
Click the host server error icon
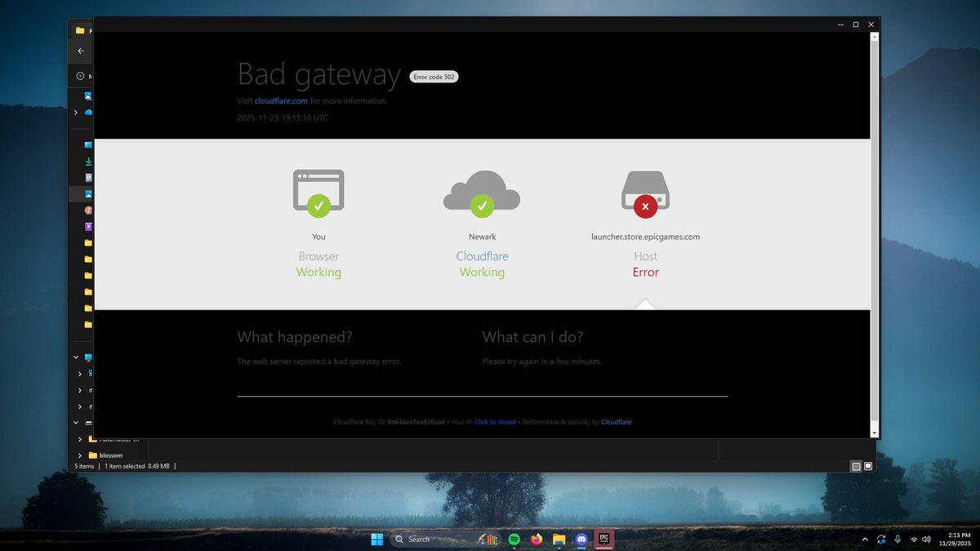(x=645, y=193)
